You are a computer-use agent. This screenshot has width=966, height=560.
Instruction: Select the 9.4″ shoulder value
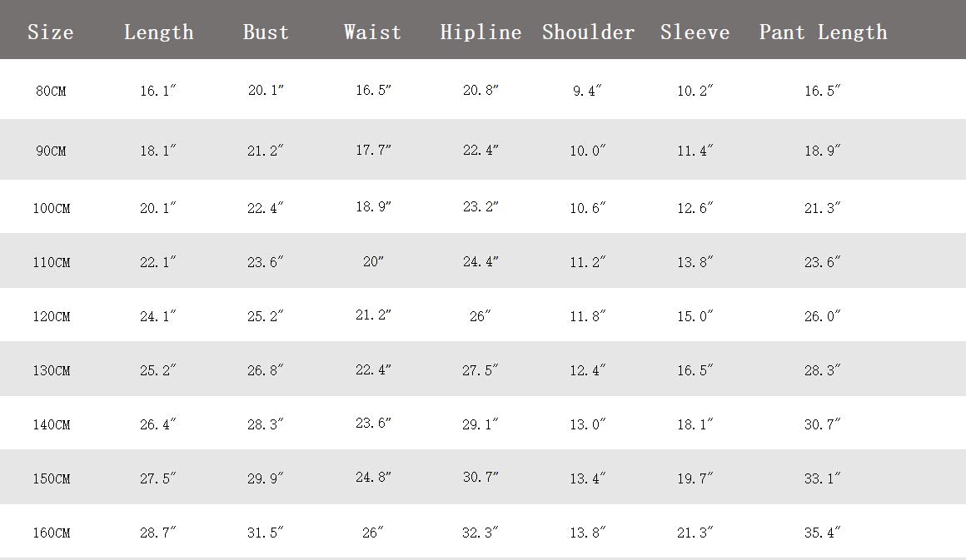[587, 92]
